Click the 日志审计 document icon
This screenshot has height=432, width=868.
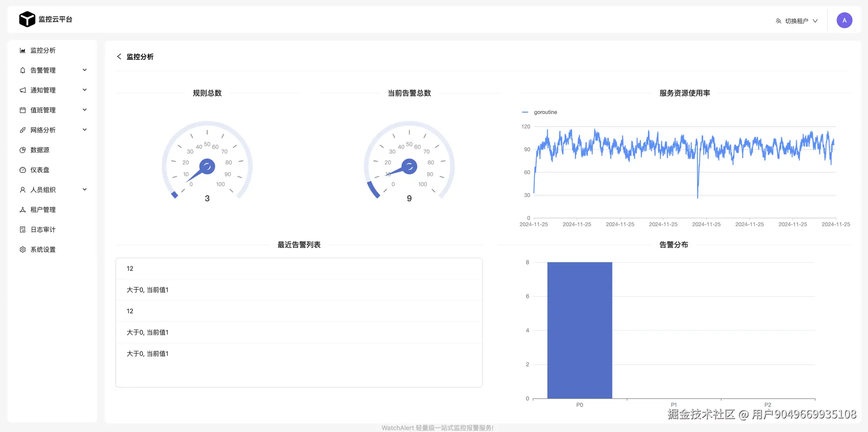(x=23, y=230)
